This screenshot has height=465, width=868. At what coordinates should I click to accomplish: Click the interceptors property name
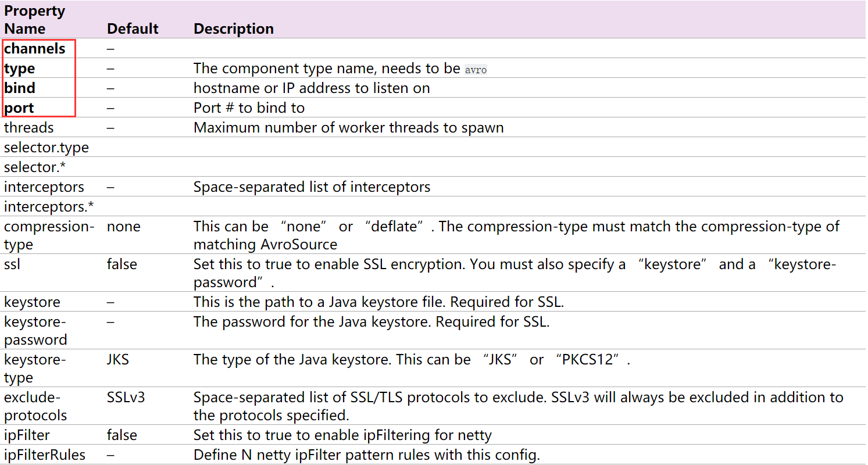coord(44,187)
